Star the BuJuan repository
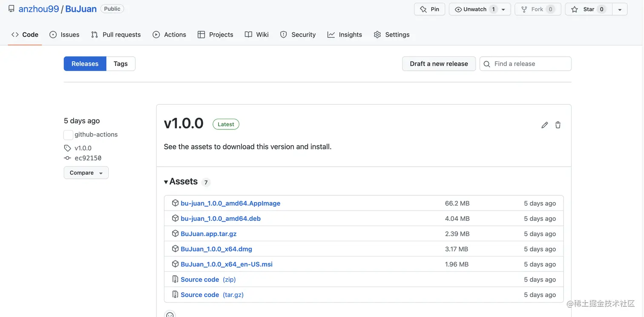The height and width of the screenshot is (317, 644). (589, 9)
